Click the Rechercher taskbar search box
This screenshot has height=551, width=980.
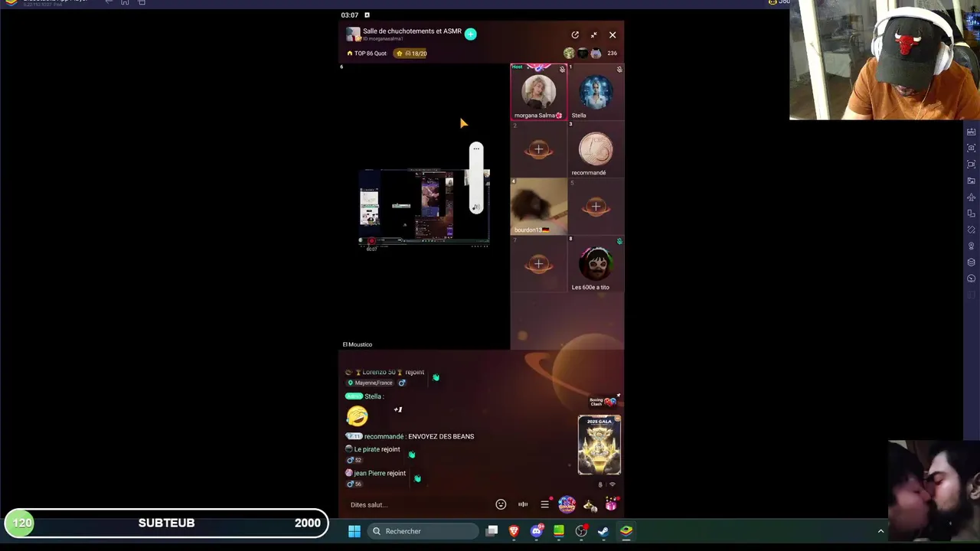pos(422,531)
